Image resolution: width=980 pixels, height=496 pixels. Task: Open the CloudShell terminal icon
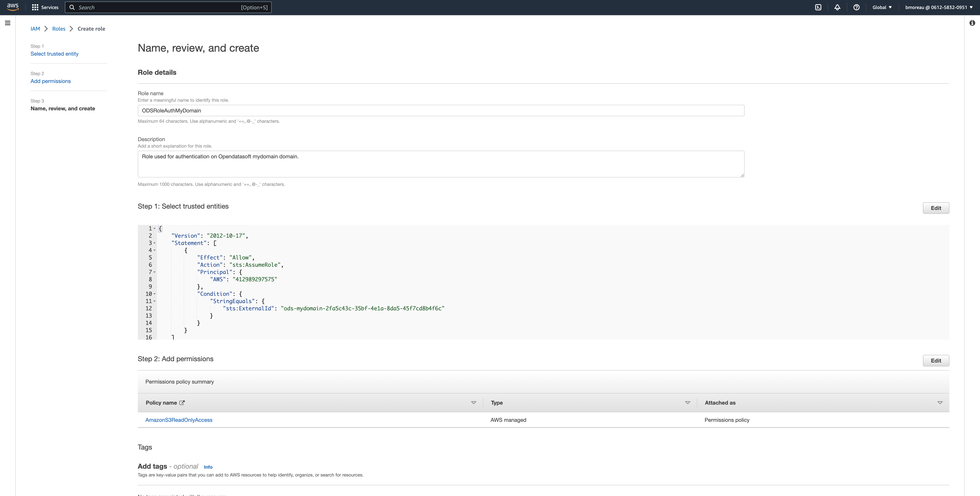tap(818, 7)
